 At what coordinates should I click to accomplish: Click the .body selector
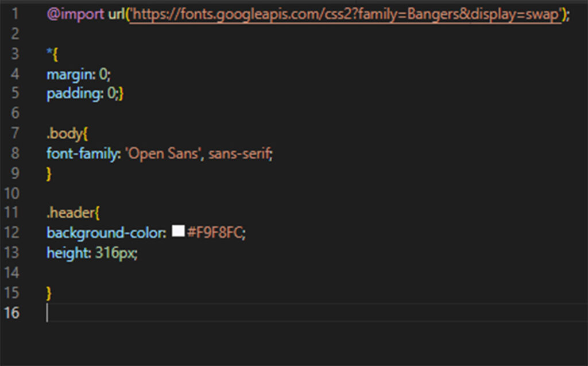(64, 134)
